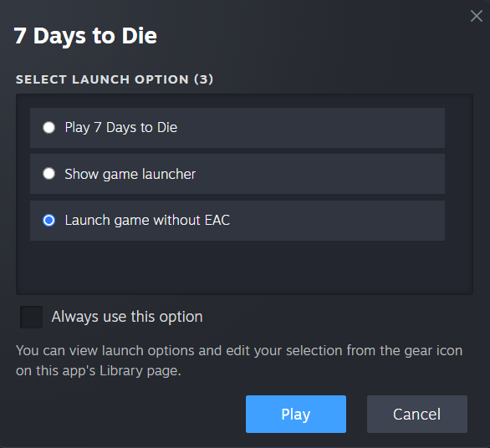The image size is (490, 448).
Task: Click the empty space below the launch options
Action: tap(244, 267)
